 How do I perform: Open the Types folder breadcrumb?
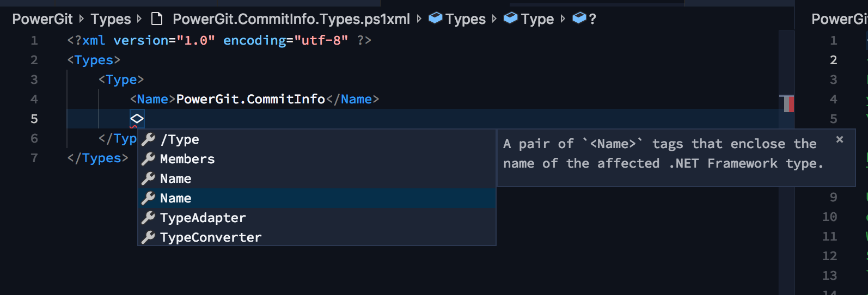tap(111, 19)
